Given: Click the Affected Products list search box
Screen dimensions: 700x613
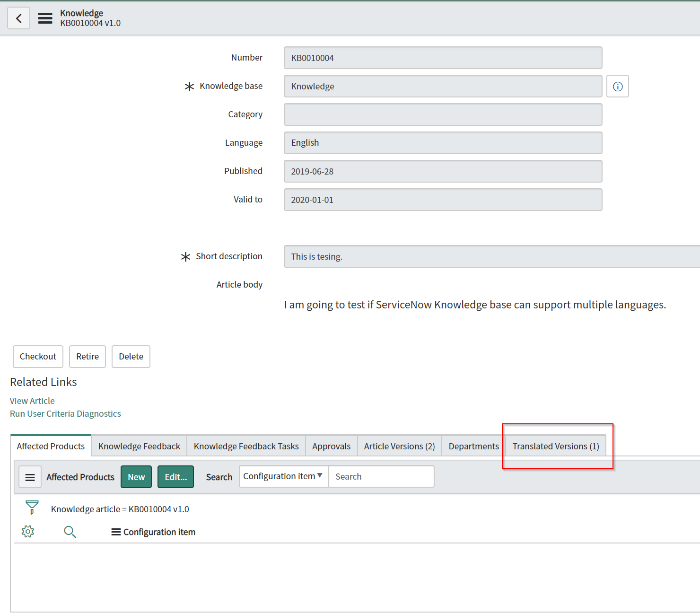Looking at the screenshot, I should (x=381, y=476).
